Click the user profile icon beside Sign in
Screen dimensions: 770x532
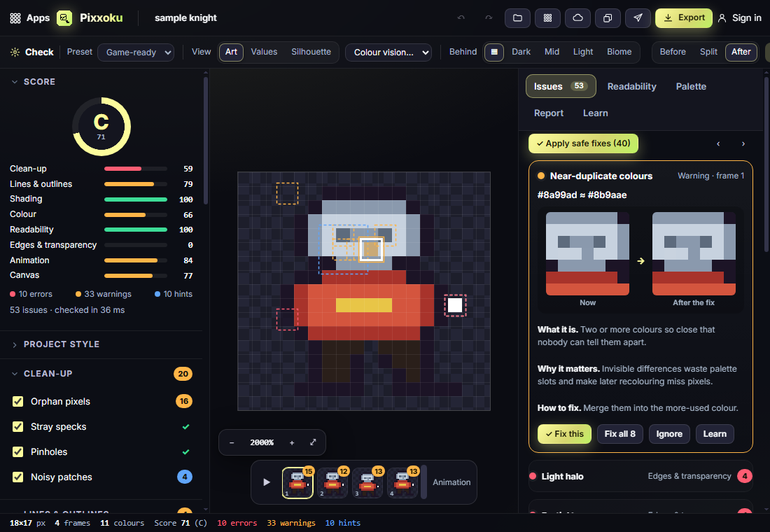pyautogui.click(x=722, y=18)
